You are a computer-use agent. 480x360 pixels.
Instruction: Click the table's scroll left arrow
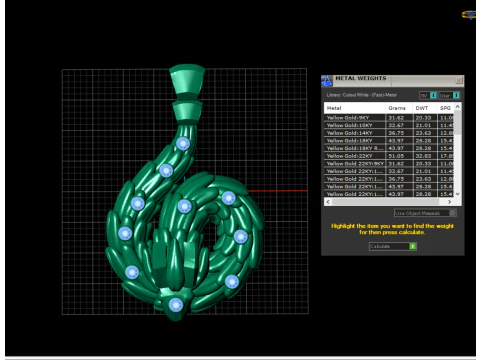coord(328,202)
